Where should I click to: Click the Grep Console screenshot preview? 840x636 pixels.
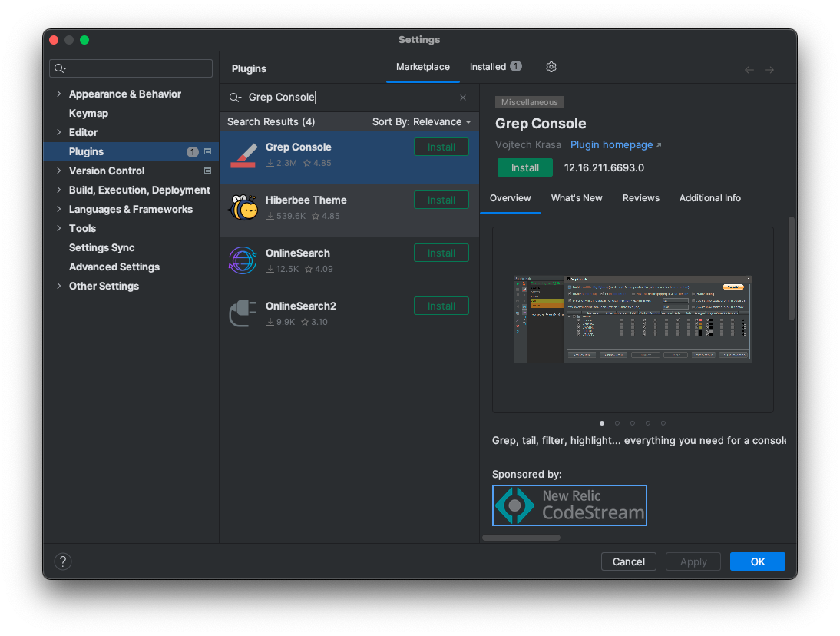[x=633, y=320]
